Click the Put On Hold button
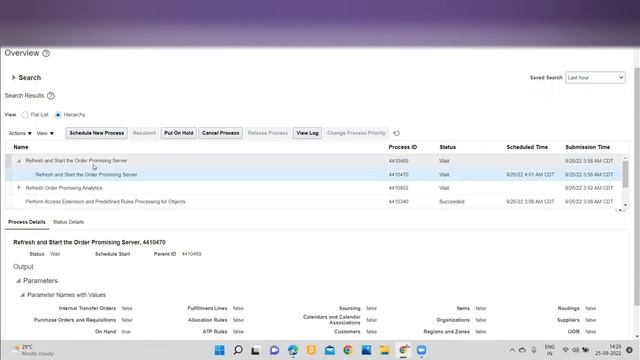Viewport: 640px width, 360px height. click(179, 133)
